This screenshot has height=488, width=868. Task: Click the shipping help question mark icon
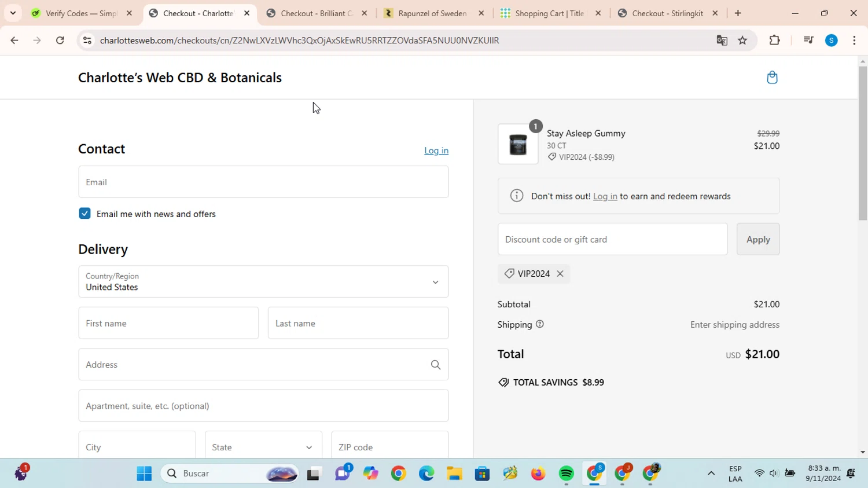coord(540,324)
